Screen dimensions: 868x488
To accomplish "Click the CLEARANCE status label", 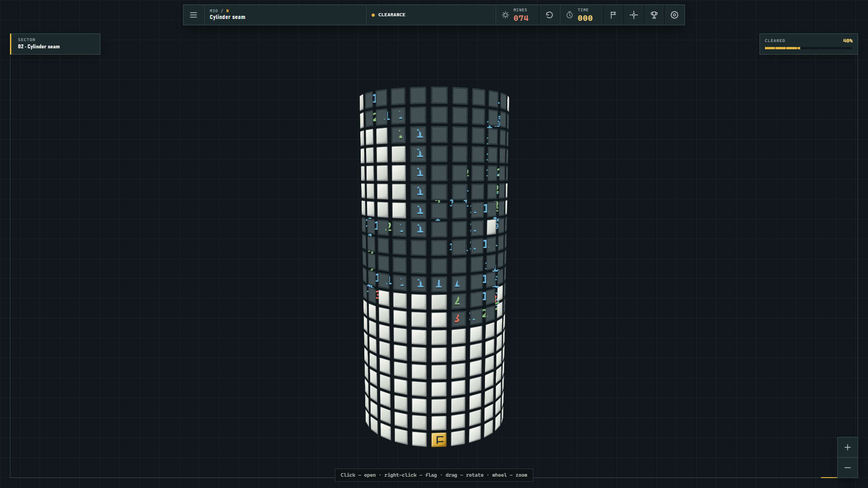I will [392, 15].
